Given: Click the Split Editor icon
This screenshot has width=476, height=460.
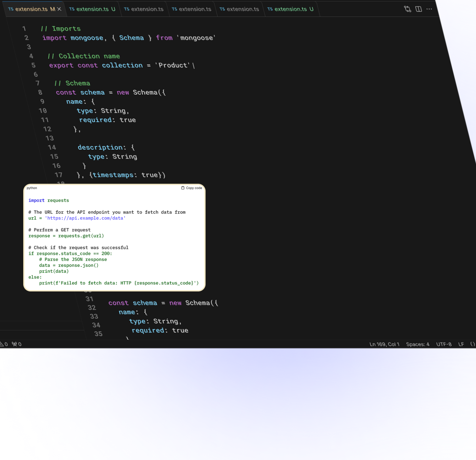Looking at the screenshot, I should pos(418,9).
